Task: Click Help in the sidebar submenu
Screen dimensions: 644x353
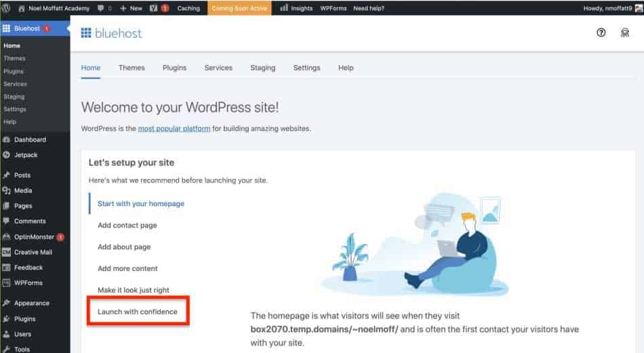Action: (x=10, y=121)
